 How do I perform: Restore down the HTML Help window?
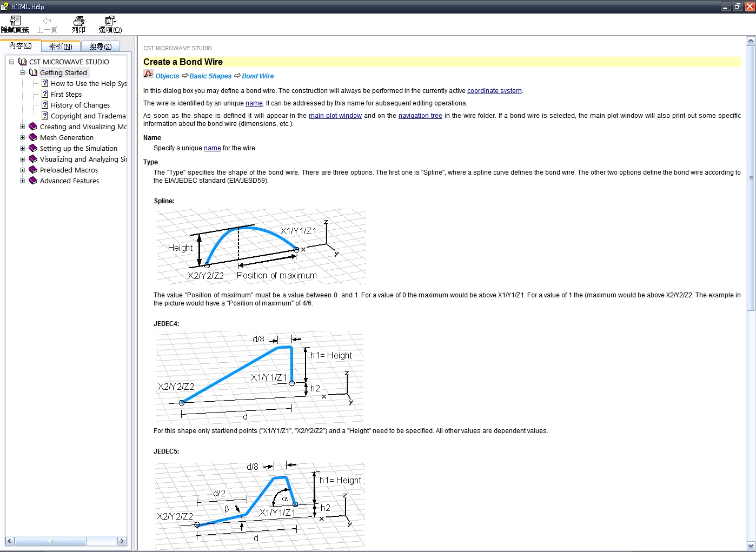(738, 6)
